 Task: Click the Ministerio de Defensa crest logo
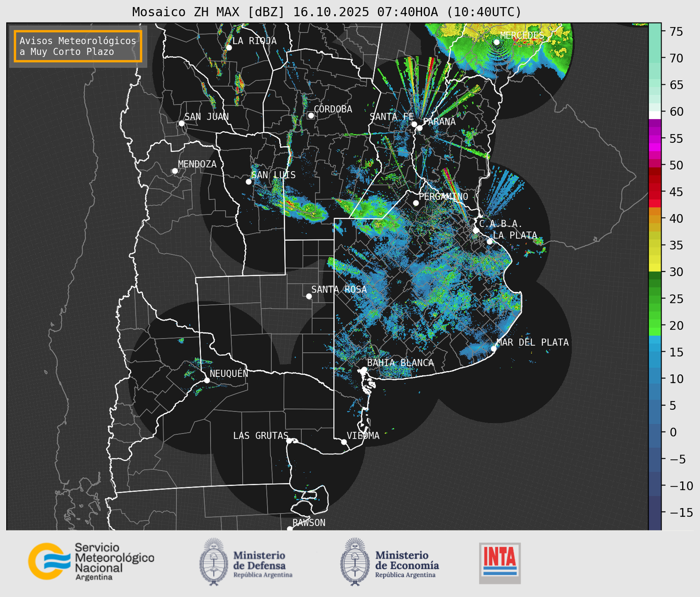pyautogui.click(x=214, y=562)
